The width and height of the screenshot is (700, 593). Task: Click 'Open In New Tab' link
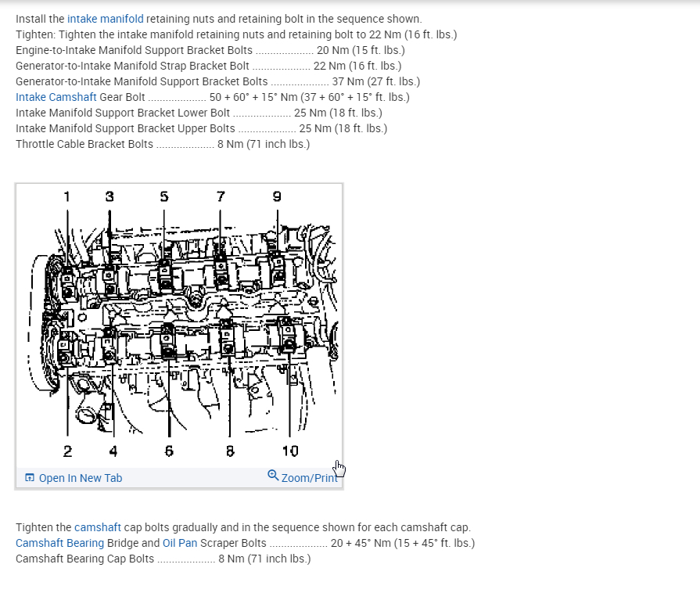pyautogui.click(x=81, y=478)
